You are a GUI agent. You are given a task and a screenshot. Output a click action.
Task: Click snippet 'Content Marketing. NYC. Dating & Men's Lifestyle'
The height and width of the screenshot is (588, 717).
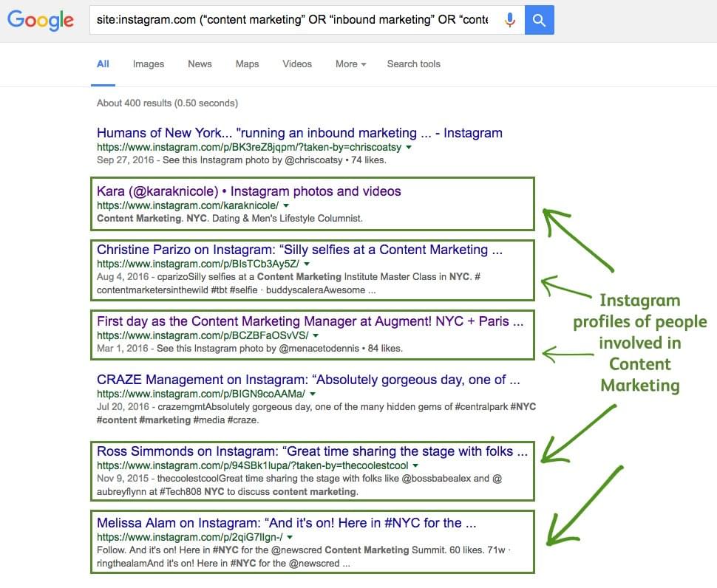pos(230,219)
